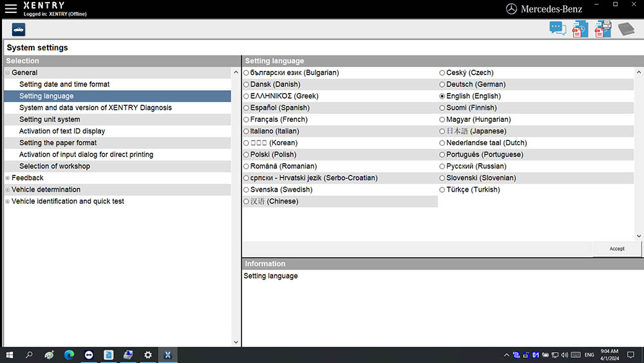
Task: Launch the paint palette taskbar app
Action: 50,355
